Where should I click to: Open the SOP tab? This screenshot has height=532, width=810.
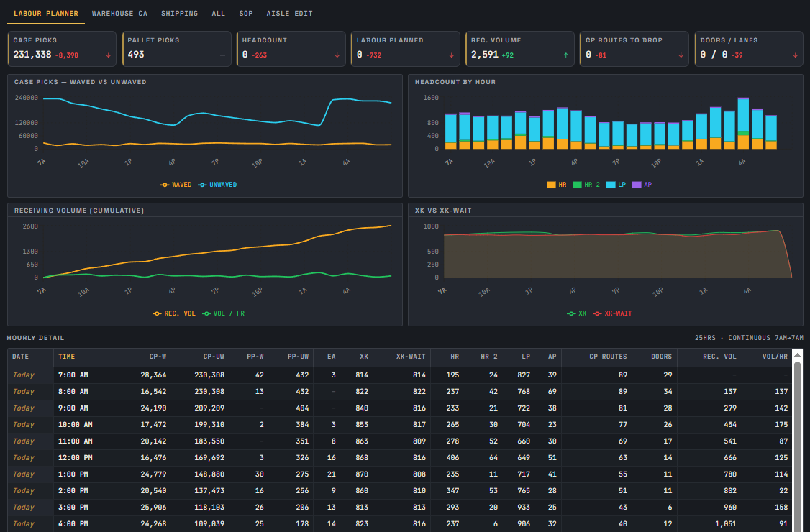[246, 14]
